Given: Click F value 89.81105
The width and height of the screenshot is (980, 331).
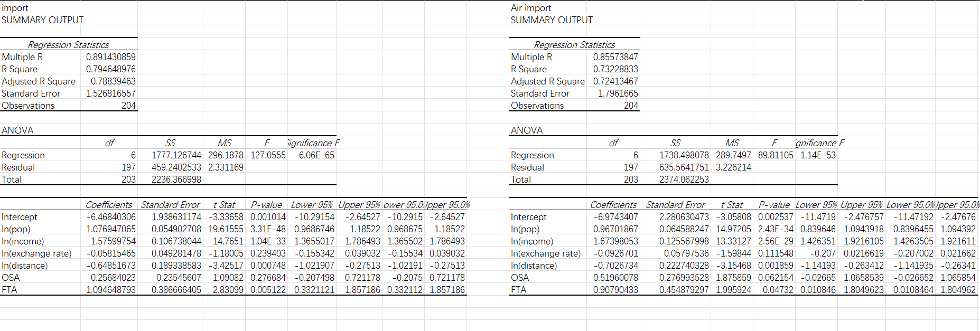Looking at the screenshot, I should pos(776,155).
